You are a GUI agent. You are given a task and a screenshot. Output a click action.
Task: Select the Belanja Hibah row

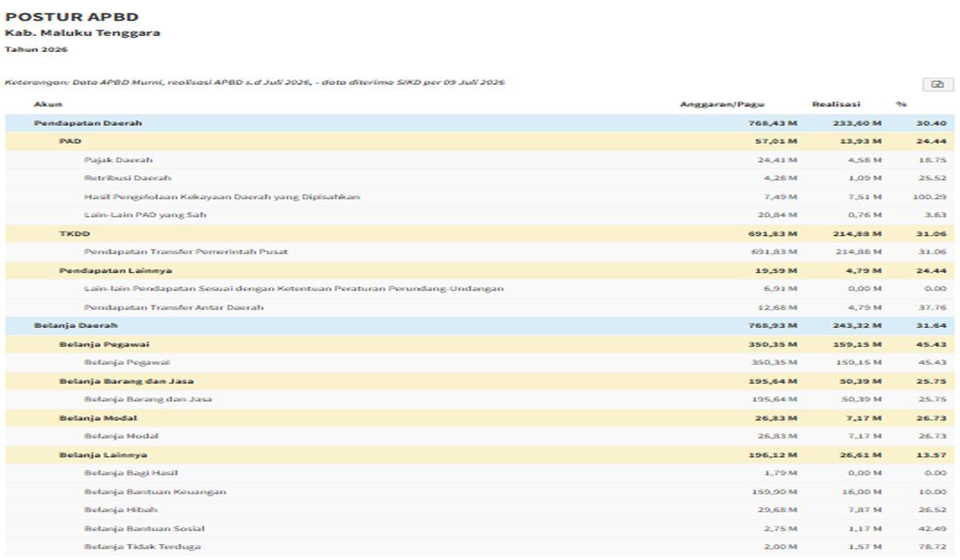[480, 510]
